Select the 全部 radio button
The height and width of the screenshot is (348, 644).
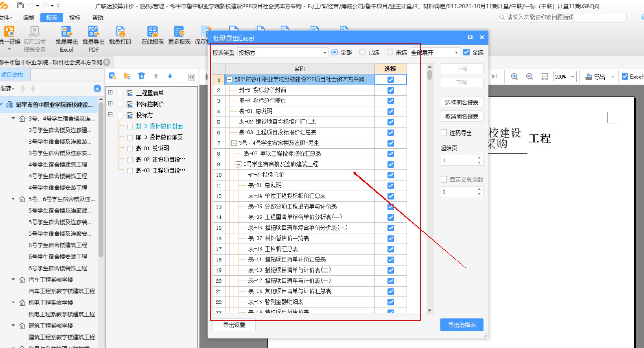[335, 52]
